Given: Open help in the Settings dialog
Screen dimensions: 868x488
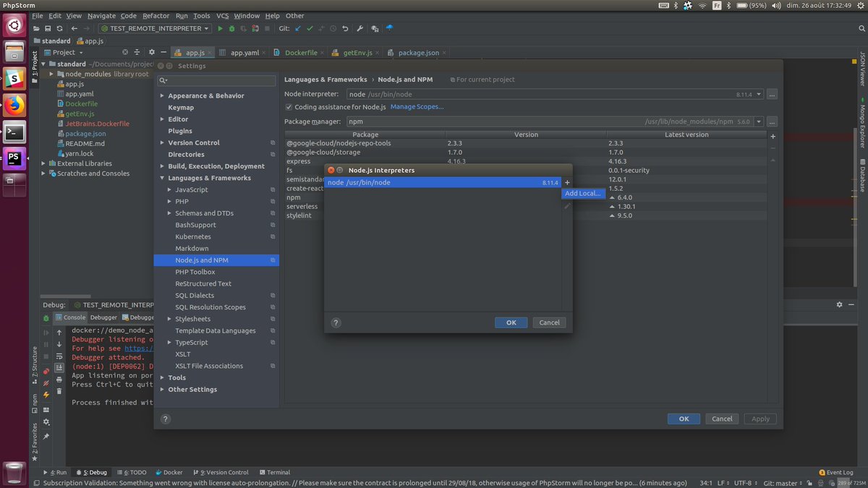Looking at the screenshot, I should (166, 419).
